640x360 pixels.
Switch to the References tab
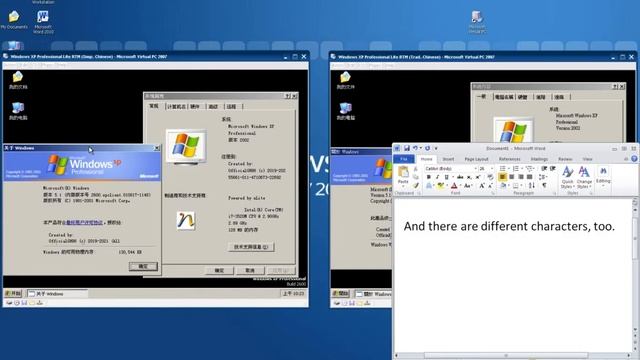coord(509,159)
